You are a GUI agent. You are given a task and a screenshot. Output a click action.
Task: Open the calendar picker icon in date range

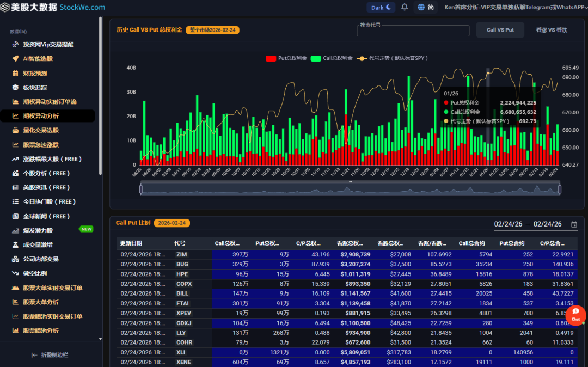pyautogui.click(x=574, y=224)
